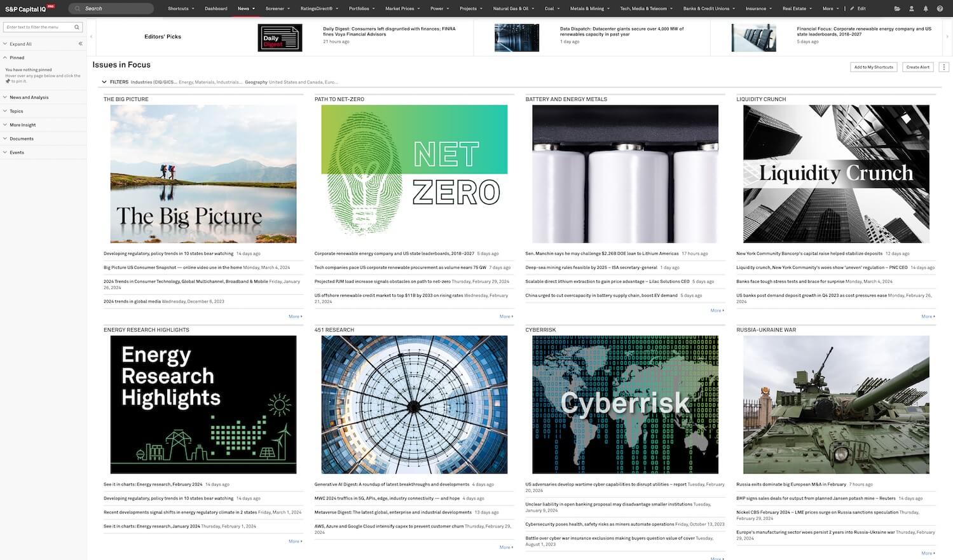Collapse the sidebar with double-chevron icon
This screenshot has height=560, width=953.
click(80, 44)
